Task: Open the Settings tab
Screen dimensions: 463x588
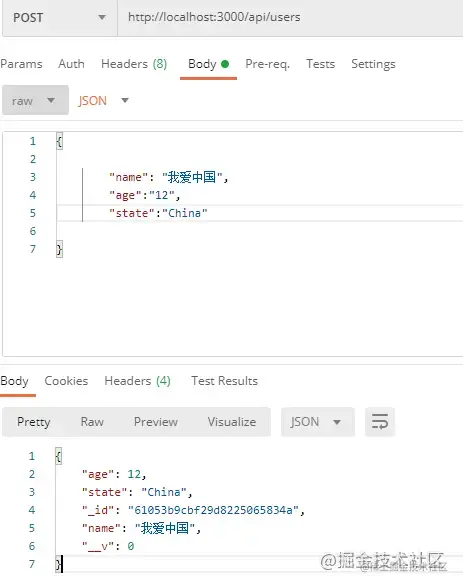Action: point(373,64)
